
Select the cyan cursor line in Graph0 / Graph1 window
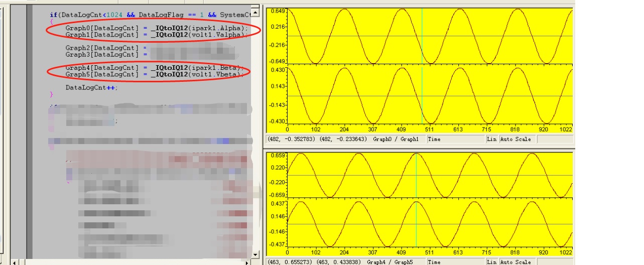pyautogui.click(x=422, y=66)
